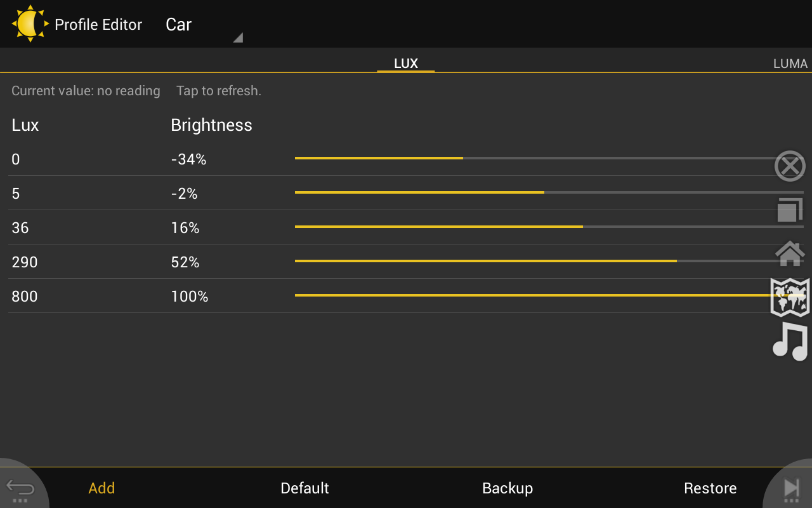Go home via the house icon
812x508 pixels.
[x=790, y=253]
